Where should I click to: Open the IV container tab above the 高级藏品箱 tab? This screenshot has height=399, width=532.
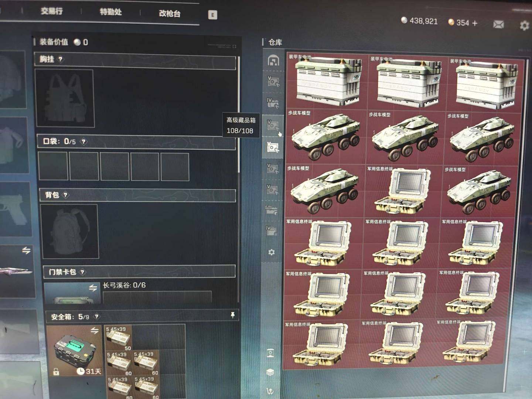point(273,103)
